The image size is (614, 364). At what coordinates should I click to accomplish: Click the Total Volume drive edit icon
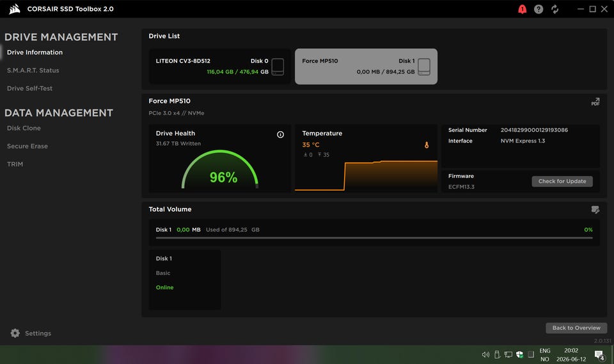pyautogui.click(x=595, y=210)
